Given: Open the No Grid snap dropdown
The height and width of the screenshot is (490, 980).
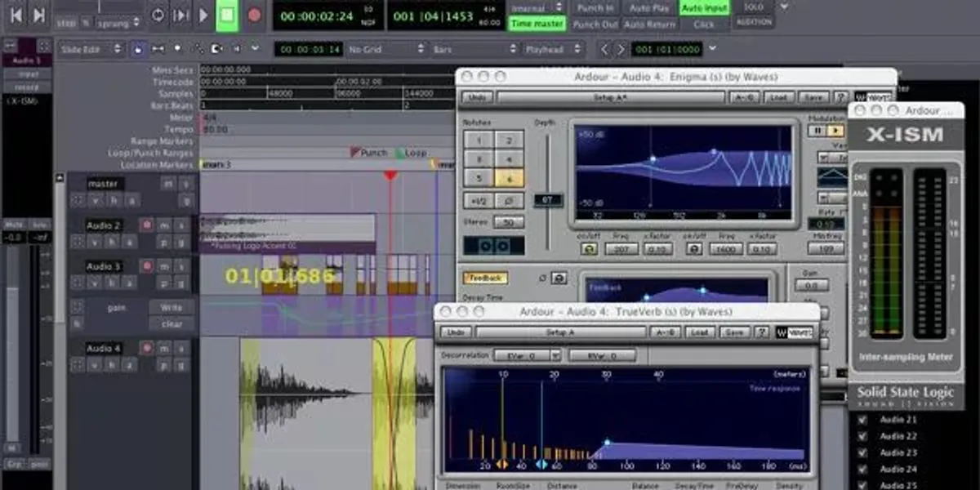Looking at the screenshot, I should [383, 50].
